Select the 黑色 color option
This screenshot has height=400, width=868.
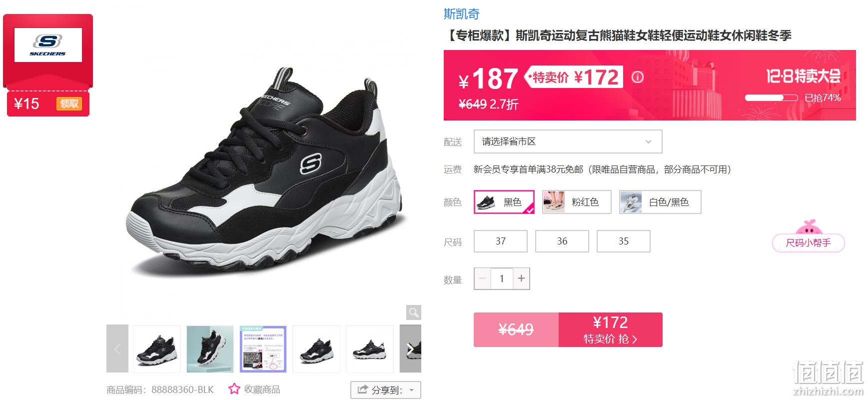(x=504, y=202)
